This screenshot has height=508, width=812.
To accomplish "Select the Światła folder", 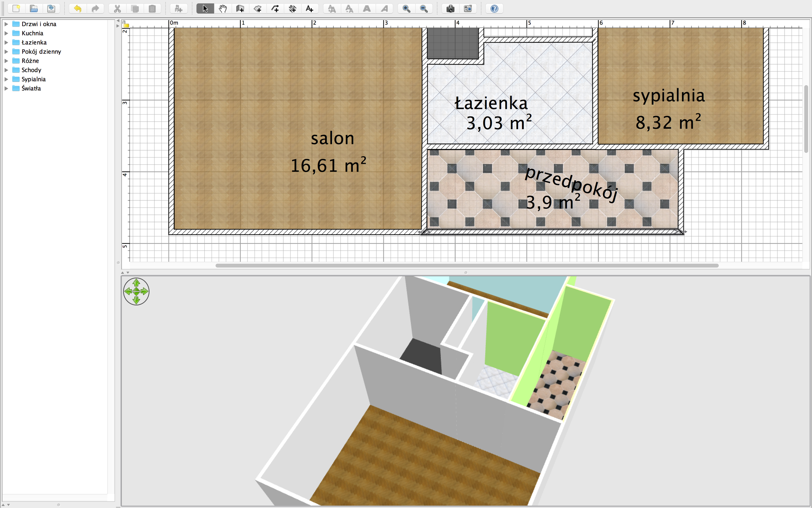I will [31, 88].
